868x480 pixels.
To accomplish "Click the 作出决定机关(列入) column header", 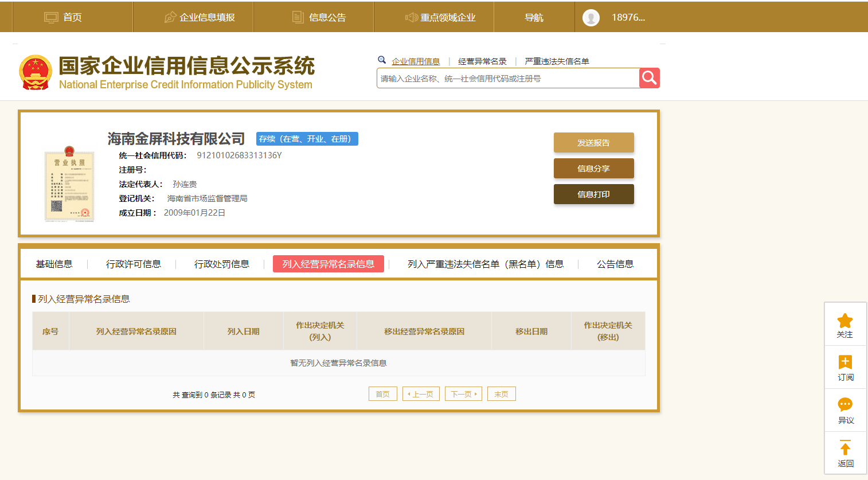I will click(320, 331).
